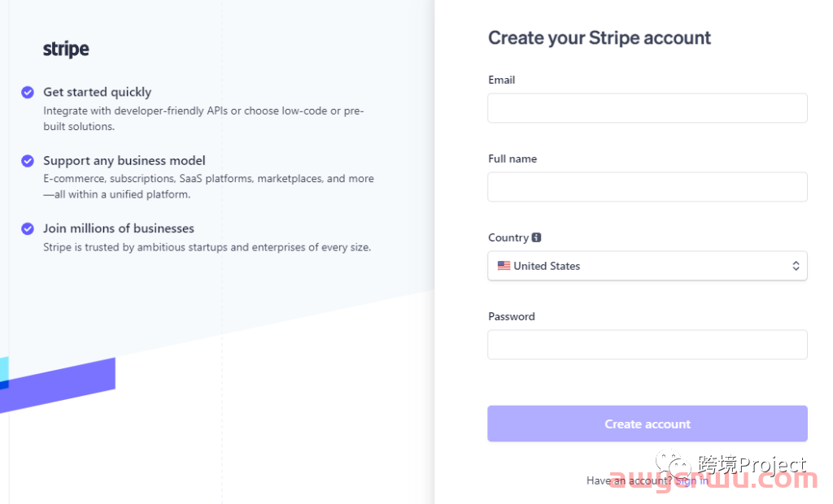Image resolution: width=833 pixels, height=504 pixels.
Task: Click the Country info icon
Action: pos(536,237)
